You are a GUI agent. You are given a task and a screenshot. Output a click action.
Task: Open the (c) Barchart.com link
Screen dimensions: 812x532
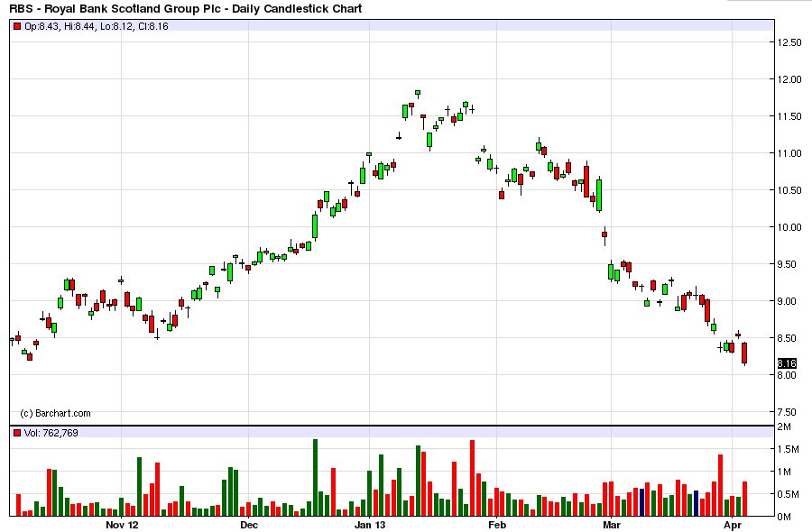55,413
